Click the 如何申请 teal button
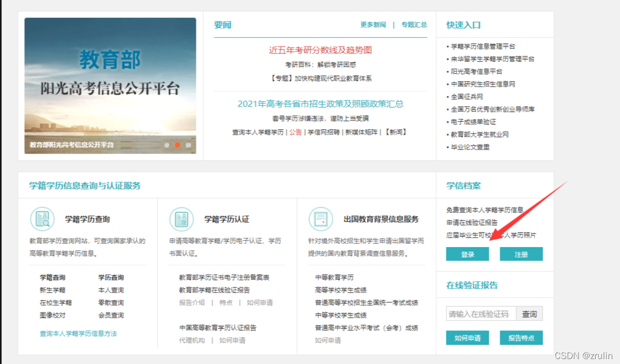Viewport: 620px width, 364px height. pyautogui.click(x=467, y=338)
